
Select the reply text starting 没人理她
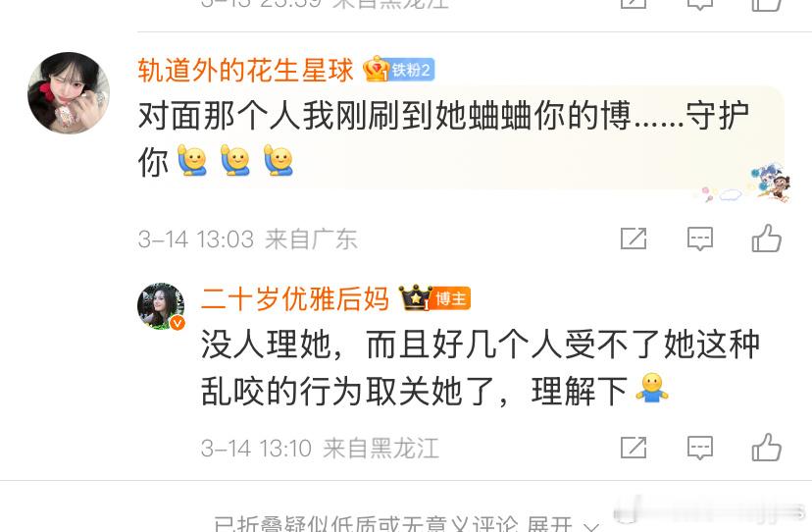click(481, 368)
